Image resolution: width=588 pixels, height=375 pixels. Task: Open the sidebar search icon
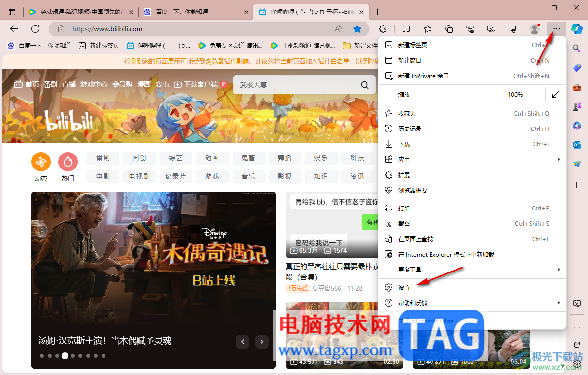576,48
